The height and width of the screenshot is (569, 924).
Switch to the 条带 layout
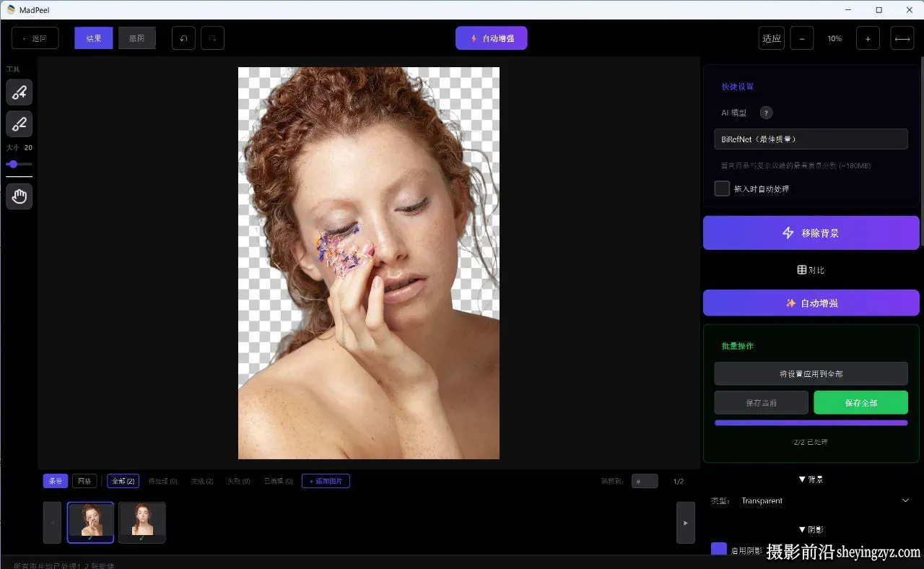(56, 481)
